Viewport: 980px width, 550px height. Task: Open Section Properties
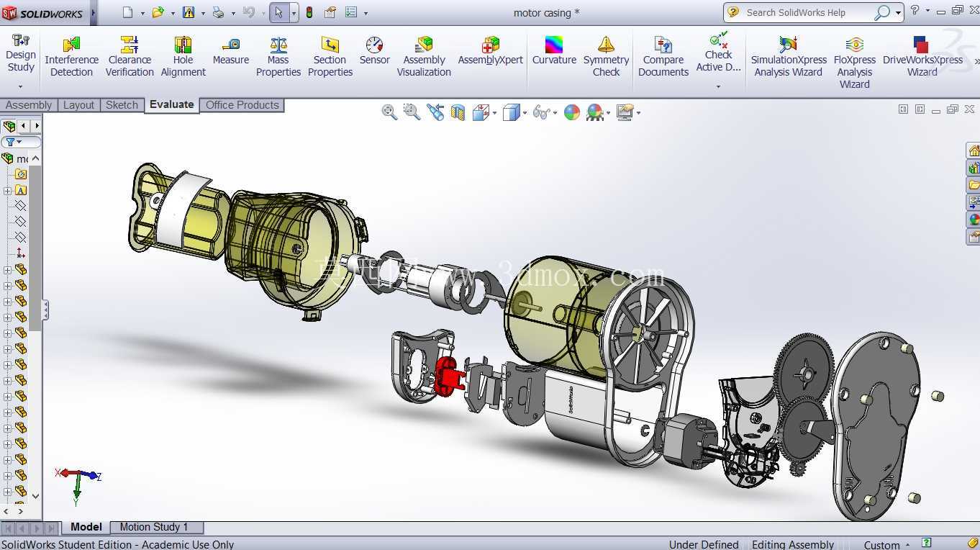(330, 56)
